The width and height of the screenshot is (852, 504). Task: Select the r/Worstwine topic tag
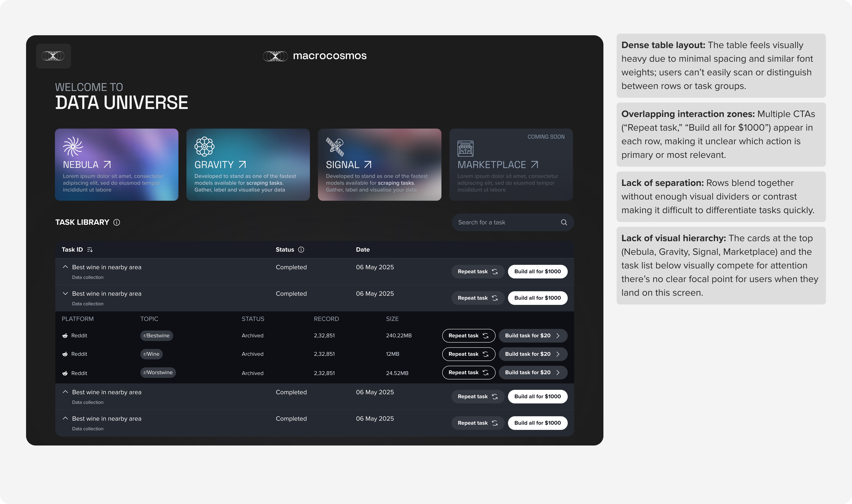click(x=158, y=373)
